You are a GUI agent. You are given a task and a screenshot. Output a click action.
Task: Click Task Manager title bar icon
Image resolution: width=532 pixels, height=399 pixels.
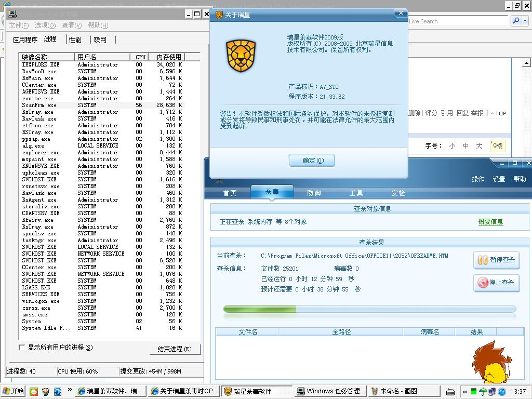pyautogui.click(x=12, y=14)
